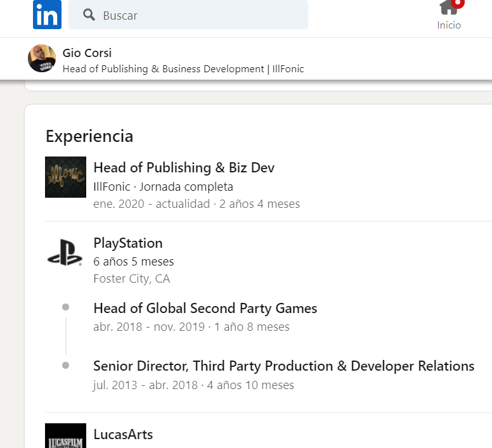This screenshot has width=492, height=448.
Task: Open 'Senior Director, Third Party Production & Developer Relations' role
Action: coord(284,366)
